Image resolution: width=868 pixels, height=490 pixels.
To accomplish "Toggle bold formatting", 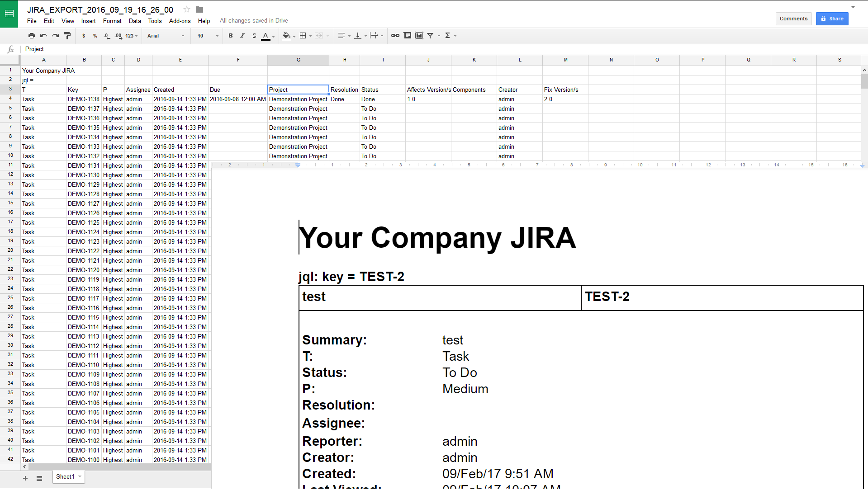I will pyautogui.click(x=231, y=36).
